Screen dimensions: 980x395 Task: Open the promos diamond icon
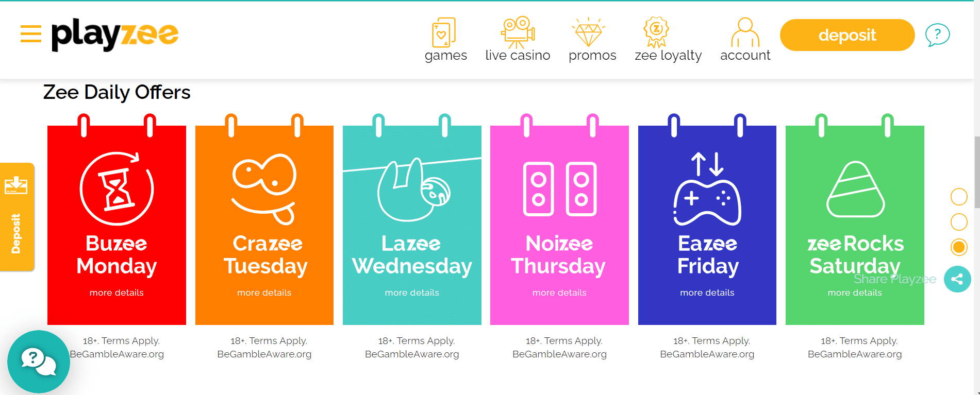click(588, 32)
